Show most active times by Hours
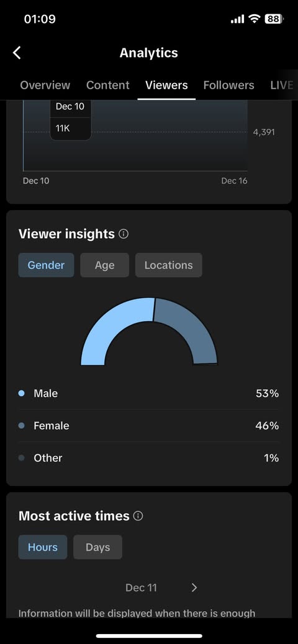298x644 pixels. coord(43,547)
